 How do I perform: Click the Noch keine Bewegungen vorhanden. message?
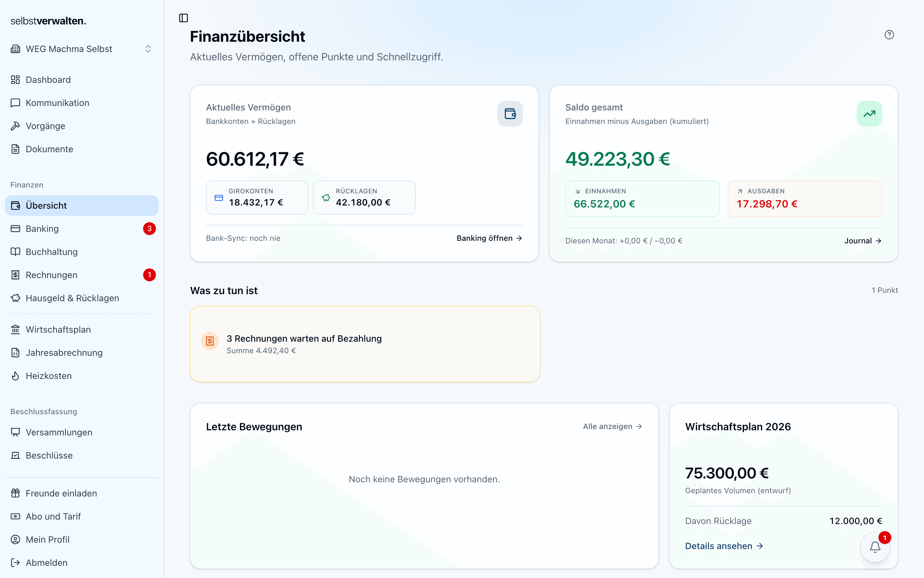pyautogui.click(x=424, y=479)
